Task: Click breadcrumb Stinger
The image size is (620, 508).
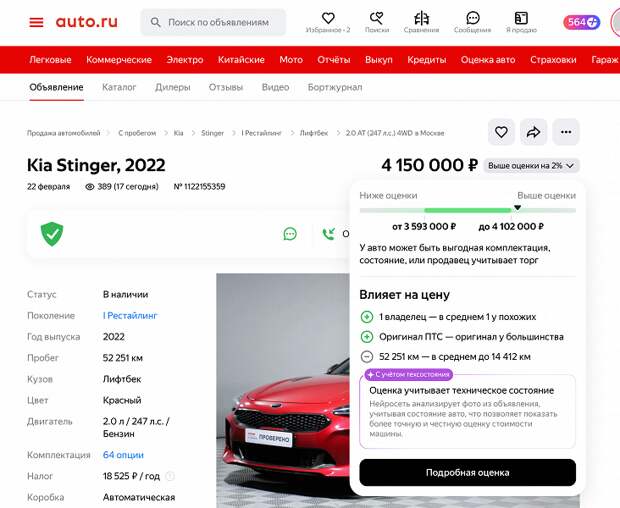Action: click(x=212, y=133)
